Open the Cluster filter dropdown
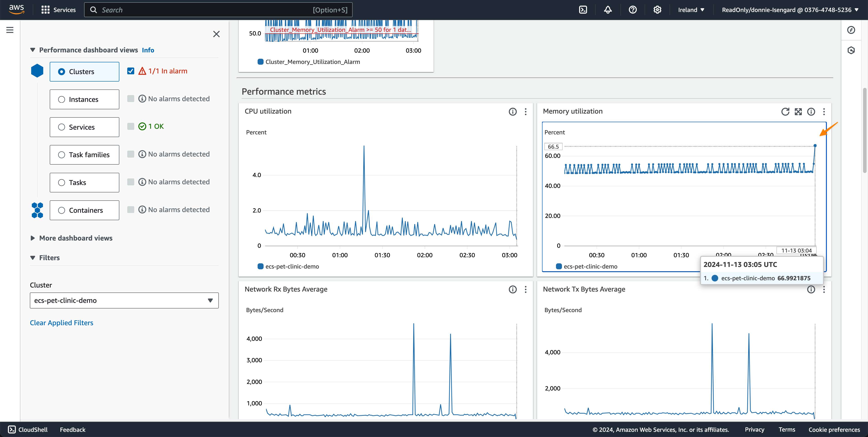 pyautogui.click(x=124, y=300)
